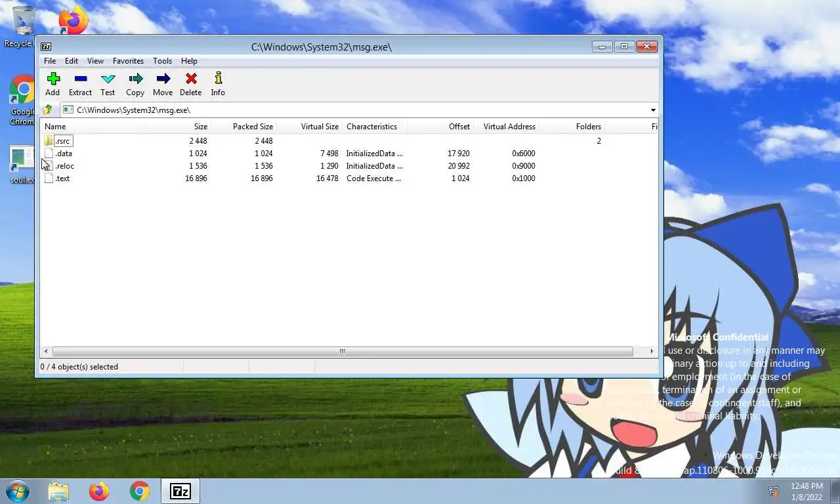Click the Delete toolbar icon
Screen dimensions: 840x504
[191, 79]
